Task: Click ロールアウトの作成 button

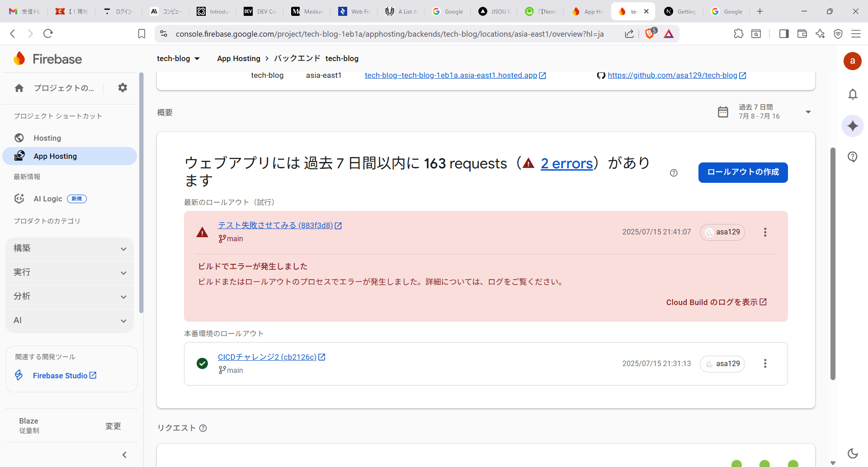Action: pyautogui.click(x=743, y=172)
